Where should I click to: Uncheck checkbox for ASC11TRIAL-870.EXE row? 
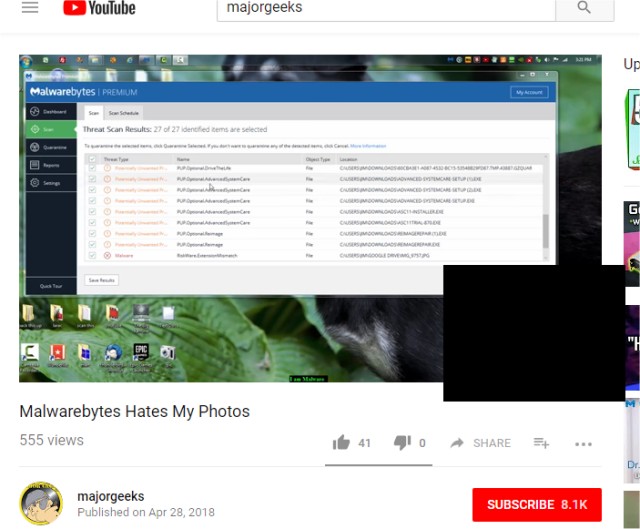(92, 223)
